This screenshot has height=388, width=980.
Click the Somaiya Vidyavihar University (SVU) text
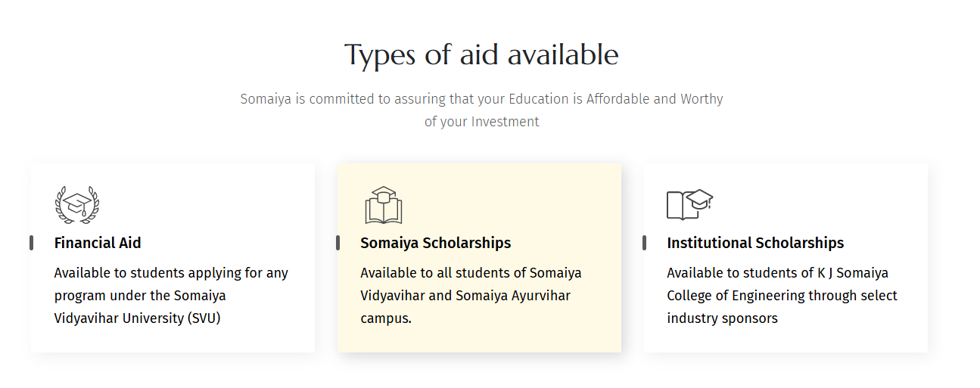coord(140,306)
